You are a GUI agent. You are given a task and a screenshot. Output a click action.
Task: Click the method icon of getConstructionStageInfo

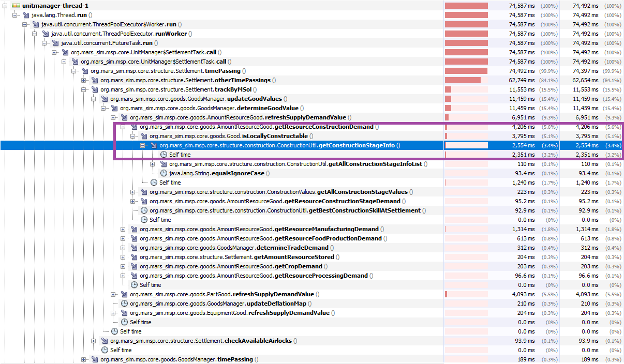(154, 145)
